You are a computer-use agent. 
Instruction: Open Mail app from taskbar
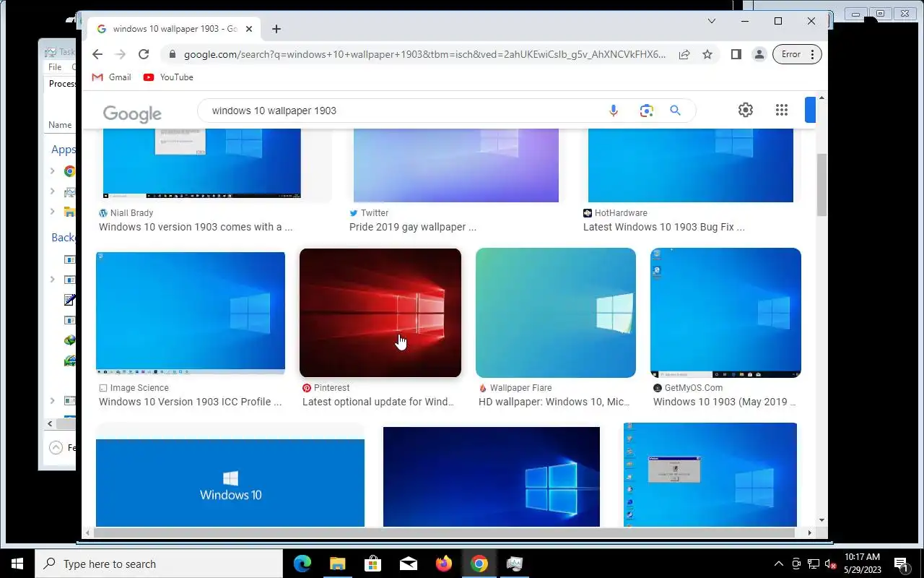tap(408, 564)
